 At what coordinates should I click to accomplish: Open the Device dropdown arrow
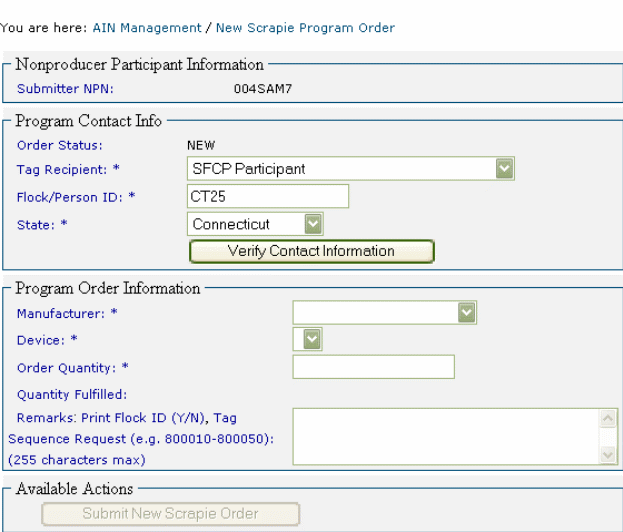tap(312, 340)
